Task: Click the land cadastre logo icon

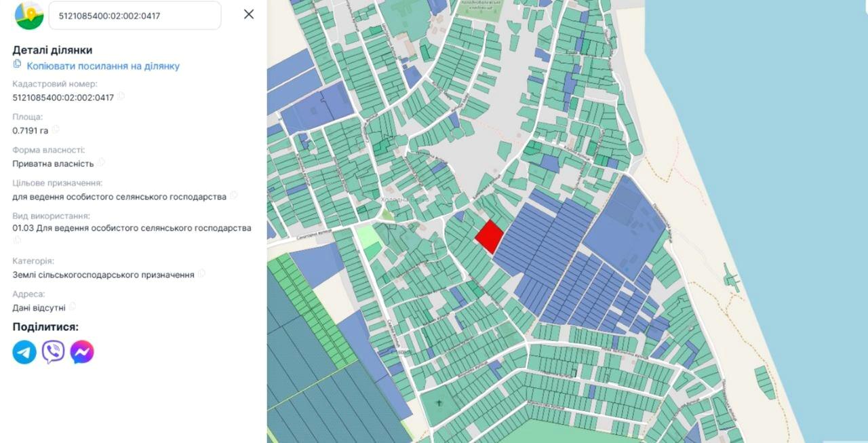Action: click(29, 16)
